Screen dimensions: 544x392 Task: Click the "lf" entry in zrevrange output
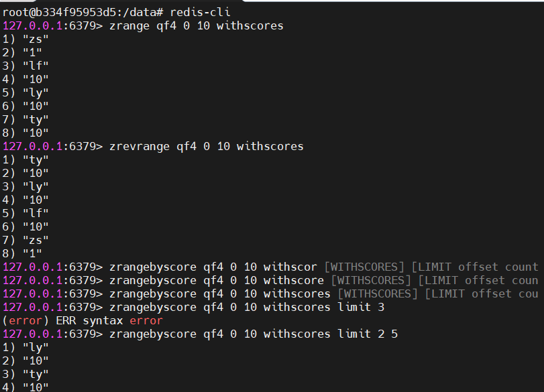point(36,213)
